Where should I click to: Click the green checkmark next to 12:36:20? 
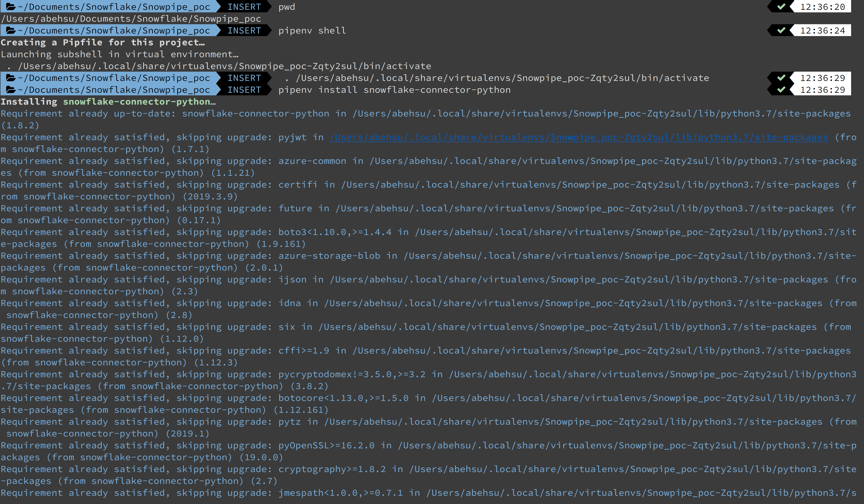[782, 6]
